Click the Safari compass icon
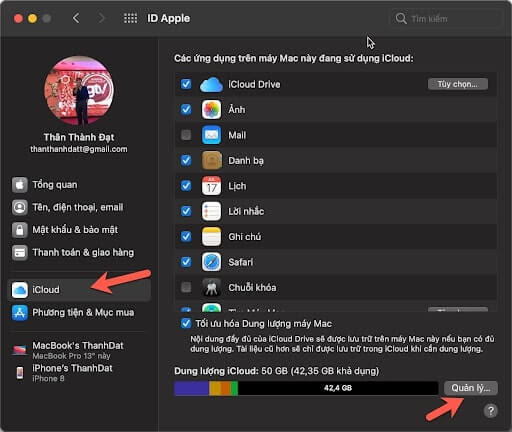 211,262
